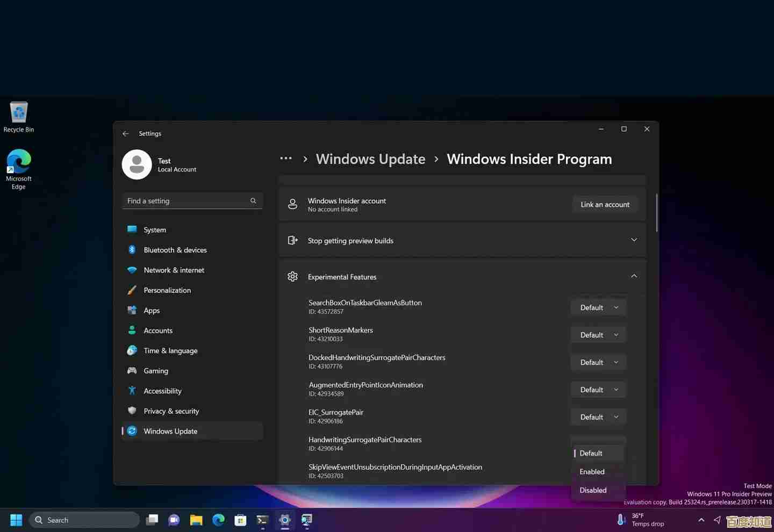Launch Microsoft Edge from the taskbar
Viewport: 774px width, 532px height.
click(218, 520)
